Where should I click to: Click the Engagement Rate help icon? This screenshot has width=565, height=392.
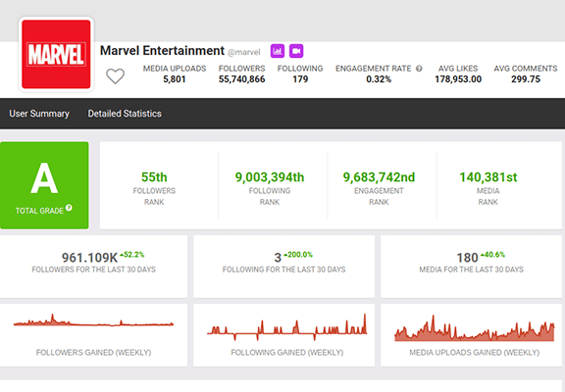(419, 69)
